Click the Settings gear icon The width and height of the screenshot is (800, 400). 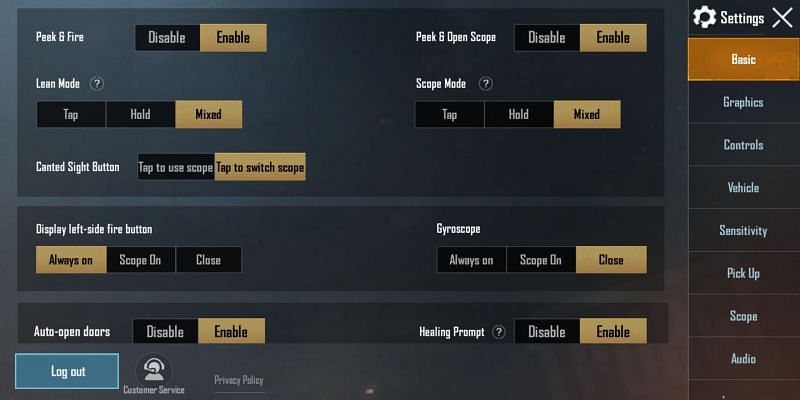(704, 17)
